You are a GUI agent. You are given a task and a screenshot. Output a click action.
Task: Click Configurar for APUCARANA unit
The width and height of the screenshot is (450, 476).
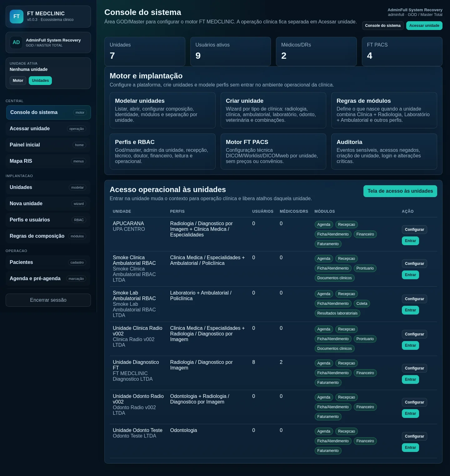point(414,230)
